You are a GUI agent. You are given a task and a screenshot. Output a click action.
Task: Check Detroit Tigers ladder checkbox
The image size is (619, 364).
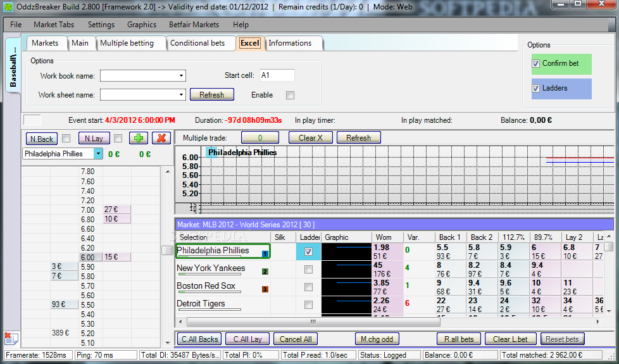tap(308, 304)
